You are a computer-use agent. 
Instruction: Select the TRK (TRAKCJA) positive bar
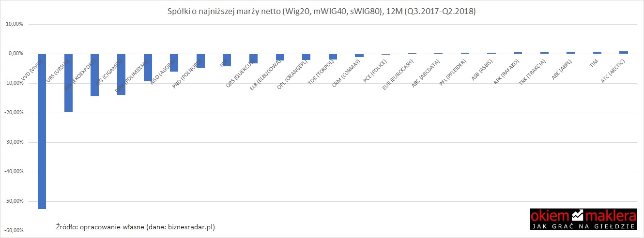pos(544,53)
